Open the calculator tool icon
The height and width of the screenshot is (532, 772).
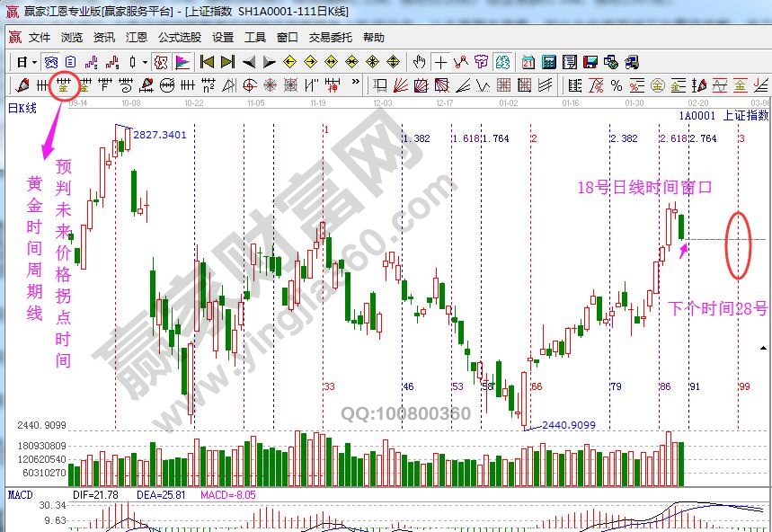pyautogui.click(x=547, y=62)
